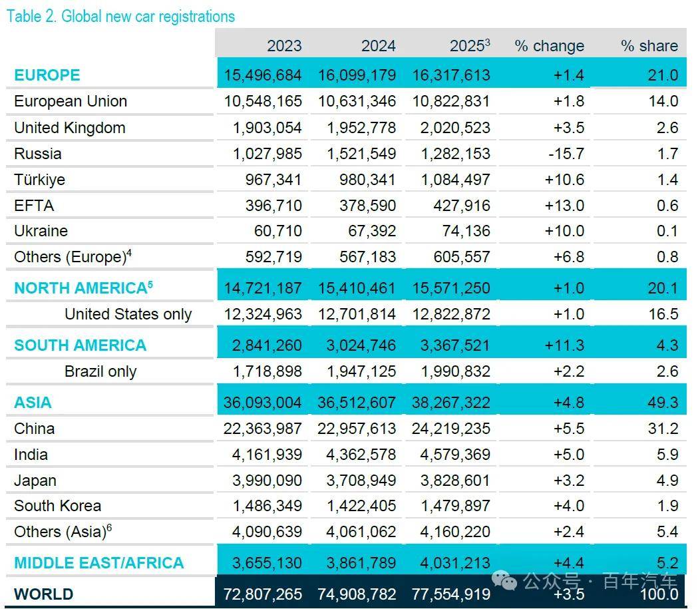Viewport: 700px width, 609px height.
Task: Click the SOUTH AMERICA region heading
Action: pyautogui.click(x=81, y=345)
